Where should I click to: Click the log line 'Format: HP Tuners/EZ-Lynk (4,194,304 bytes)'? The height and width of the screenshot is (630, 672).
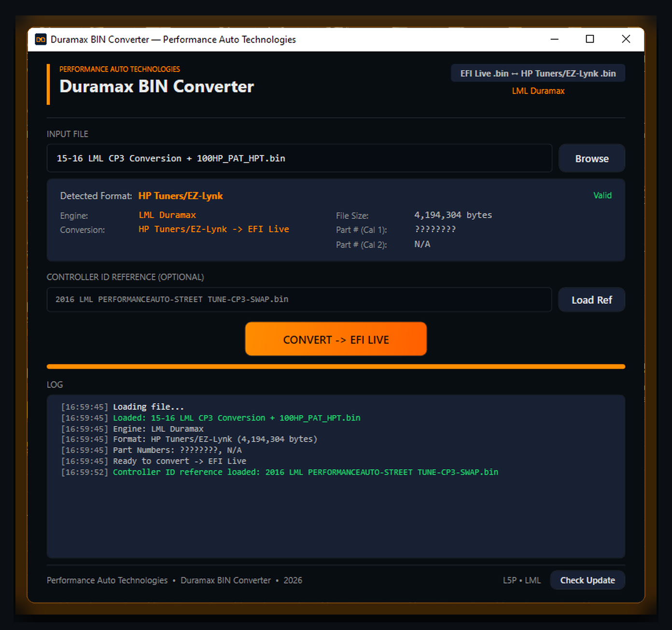tap(189, 439)
